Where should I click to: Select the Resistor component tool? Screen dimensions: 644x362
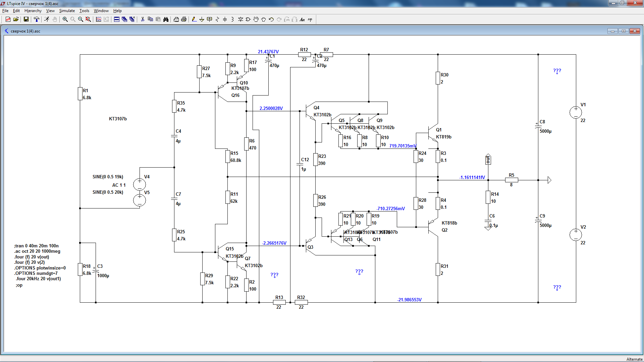click(x=217, y=19)
